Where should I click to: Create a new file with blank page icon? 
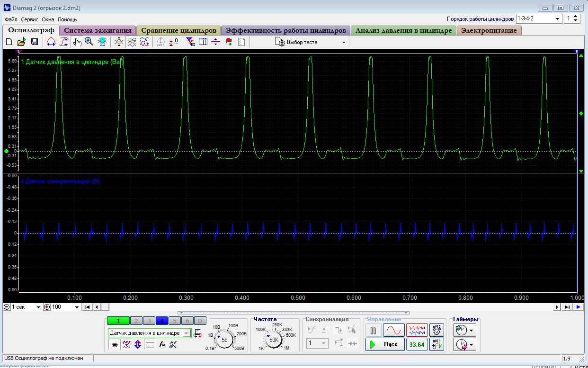click(x=9, y=42)
